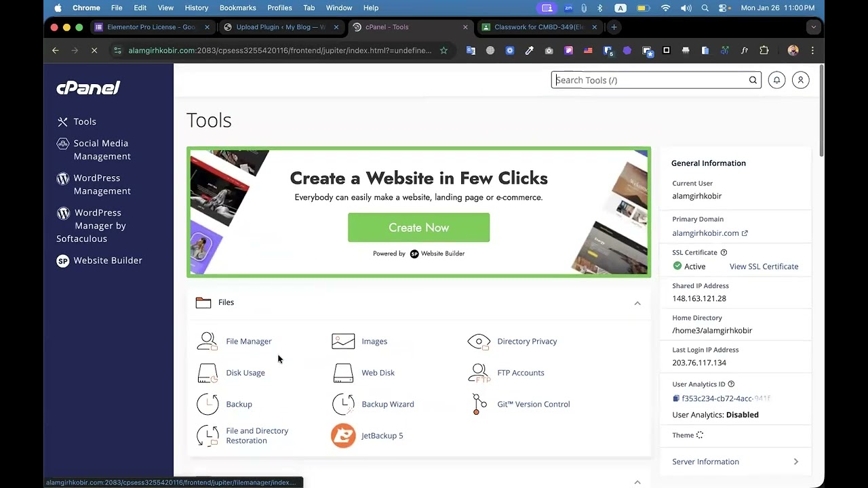Expand Server Information arrow
This screenshot has width=868, height=488.
[x=795, y=462]
